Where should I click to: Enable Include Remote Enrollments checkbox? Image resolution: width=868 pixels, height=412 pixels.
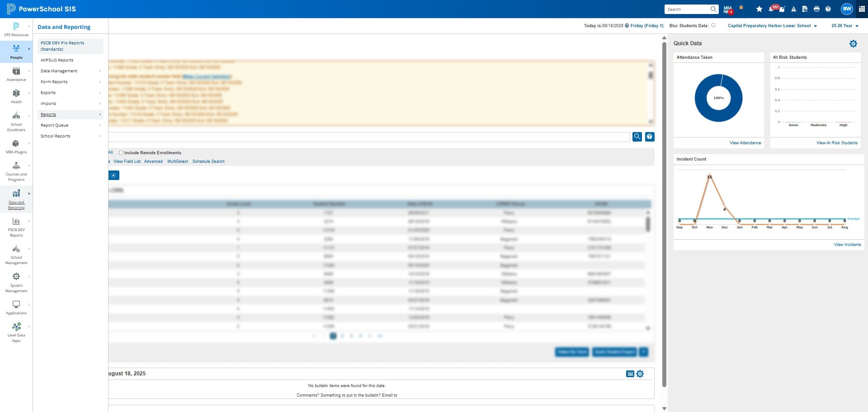pyautogui.click(x=121, y=153)
